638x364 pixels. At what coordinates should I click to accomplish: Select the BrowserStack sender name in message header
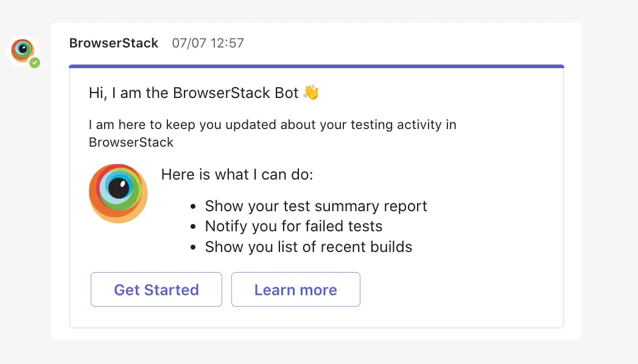click(114, 43)
